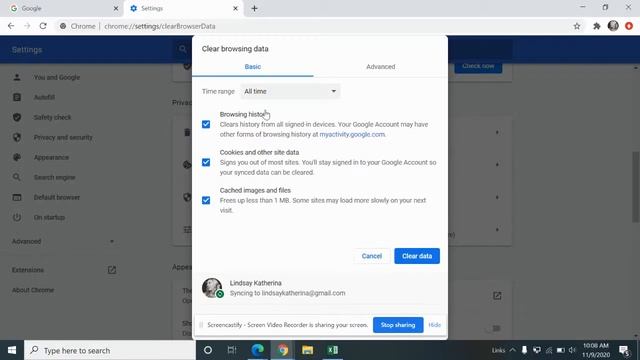
Task: Click Lindsay Katherina account avatar
Action: pos(212,288)
